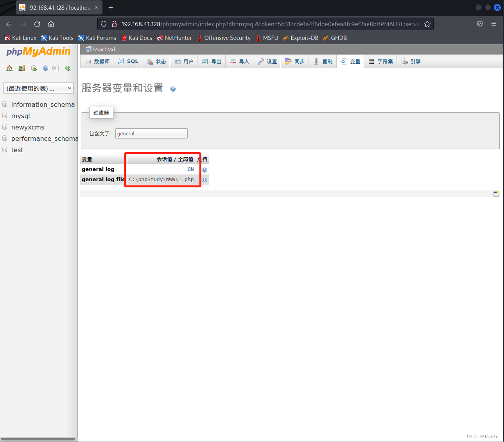Viewport: 504px width, 442px height.
Task: Open the mysql database
Action: 21,116
